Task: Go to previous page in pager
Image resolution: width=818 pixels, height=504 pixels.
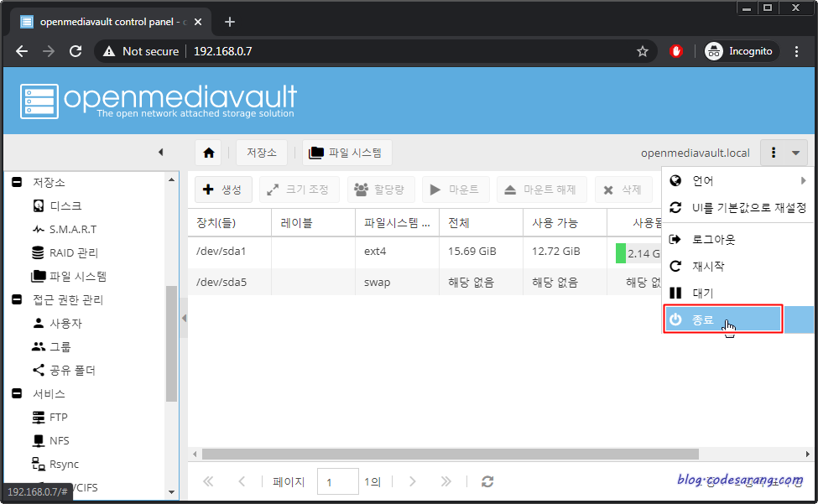Action: coord(242,481)
